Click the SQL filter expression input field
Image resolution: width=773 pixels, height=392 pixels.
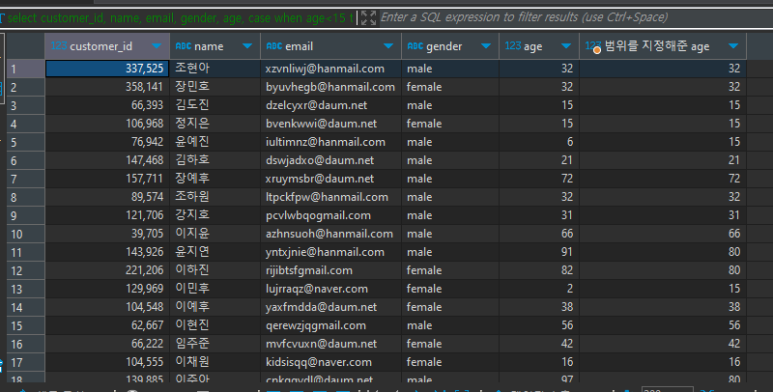click(x=576, y=18)
